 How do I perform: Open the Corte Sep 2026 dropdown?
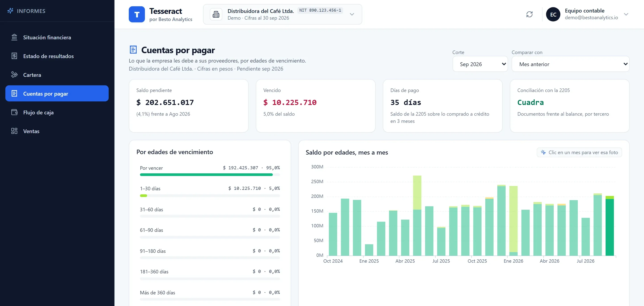(x=480, y=64)
